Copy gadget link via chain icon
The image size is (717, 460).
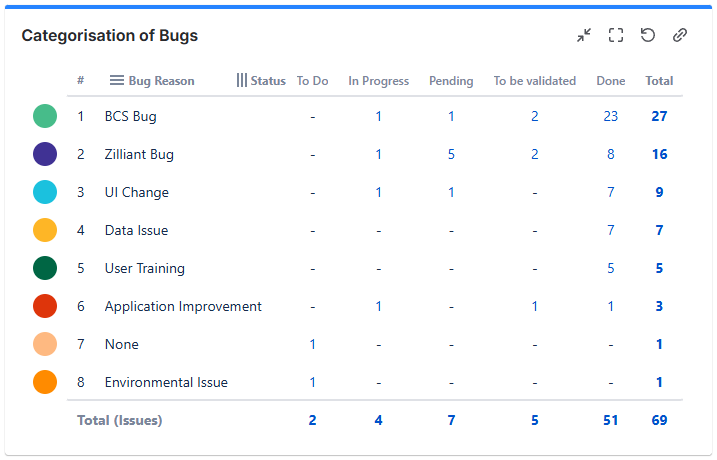click(x=680, y=35)
